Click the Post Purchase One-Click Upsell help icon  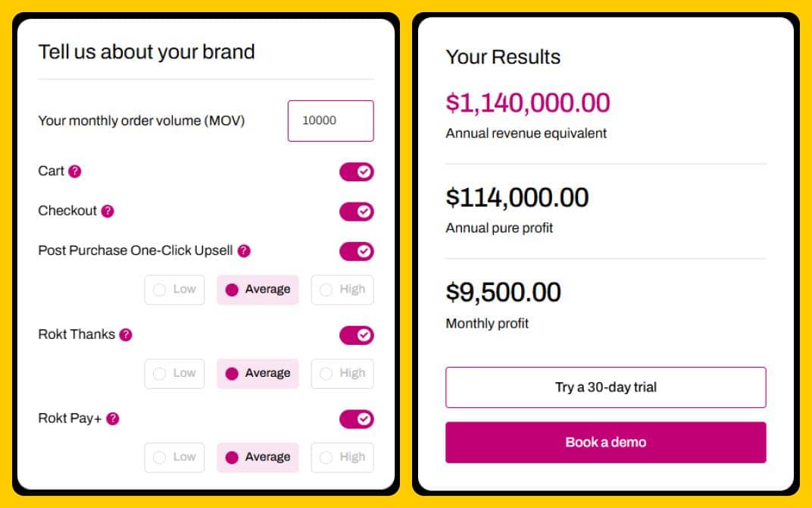[x=244, y=250]
